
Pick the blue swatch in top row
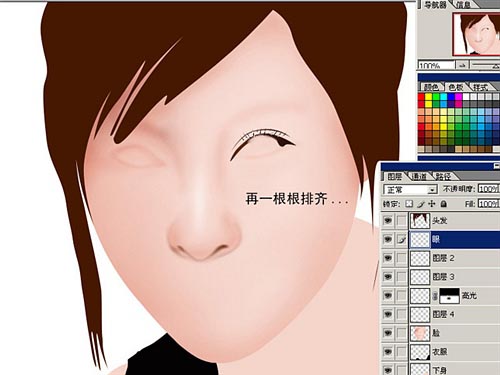(x=451, y=97)
